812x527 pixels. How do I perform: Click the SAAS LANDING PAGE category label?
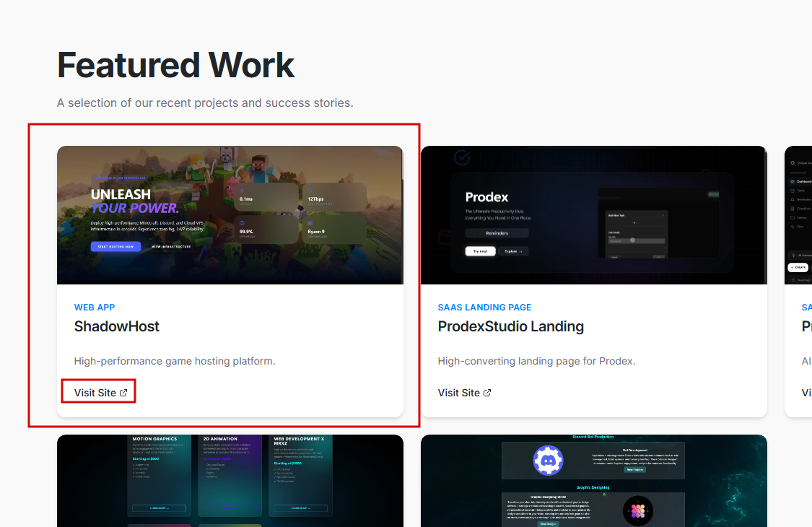[x=485, y=308]
